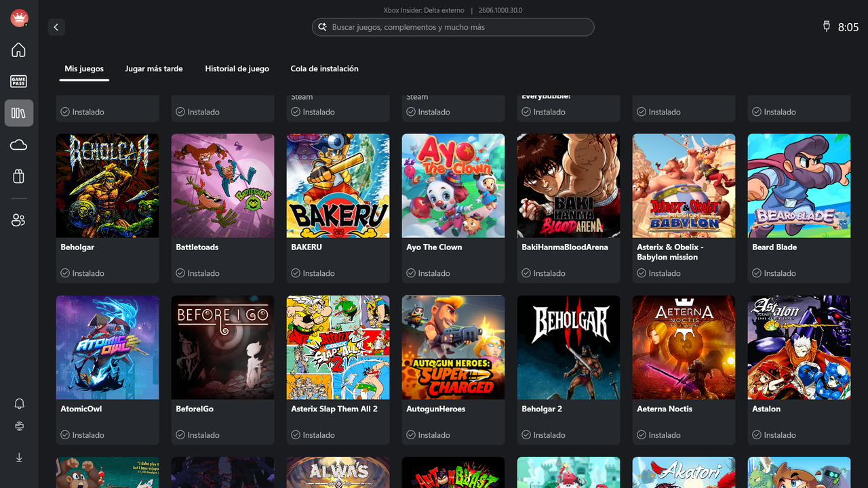Go to Home from the sidebar
The width and height of the screenshot is (868, 488).
pyautogui.click(x=19, y=49)
